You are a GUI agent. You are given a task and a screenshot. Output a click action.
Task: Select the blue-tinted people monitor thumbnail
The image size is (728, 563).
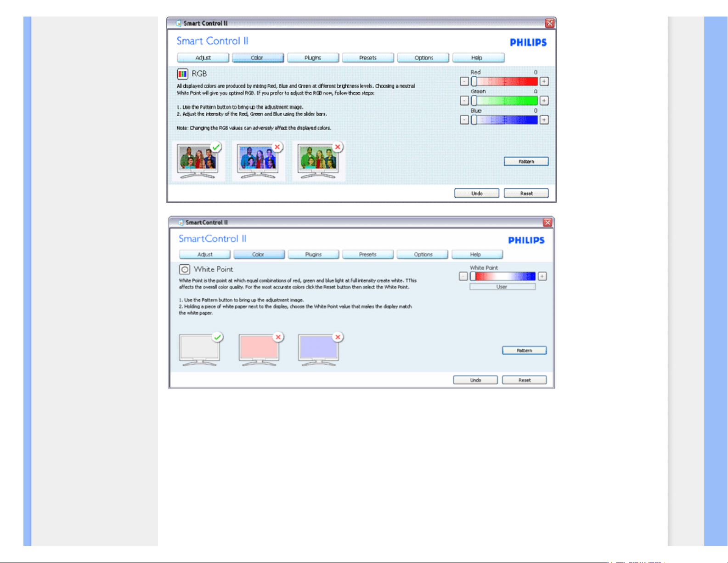click(x=259, y=161)
